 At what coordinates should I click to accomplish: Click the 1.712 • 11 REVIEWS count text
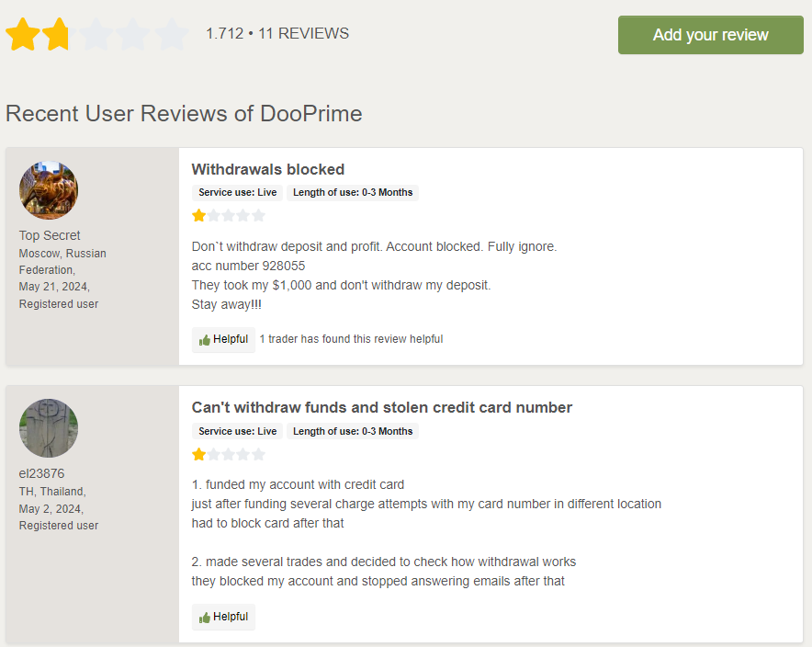[277, 34]
